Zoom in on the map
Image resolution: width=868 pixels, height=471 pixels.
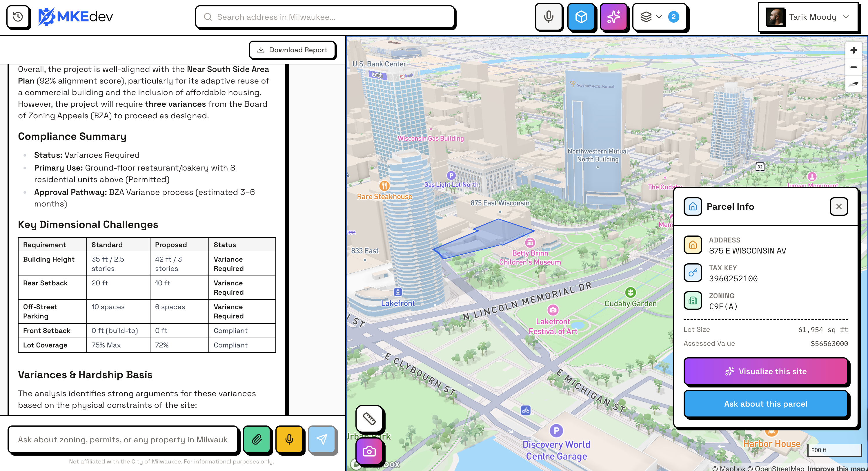tap(853, 50)
